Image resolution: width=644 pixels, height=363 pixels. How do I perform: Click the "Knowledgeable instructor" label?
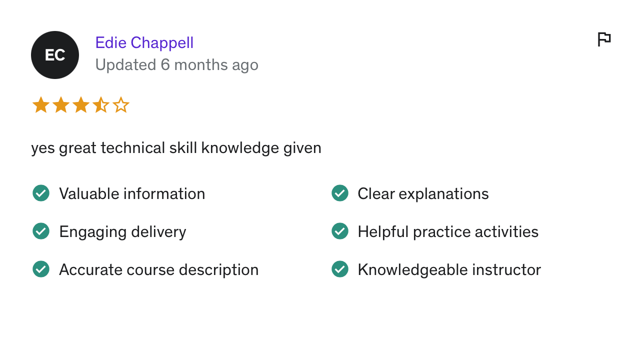[x=449, y=270]
